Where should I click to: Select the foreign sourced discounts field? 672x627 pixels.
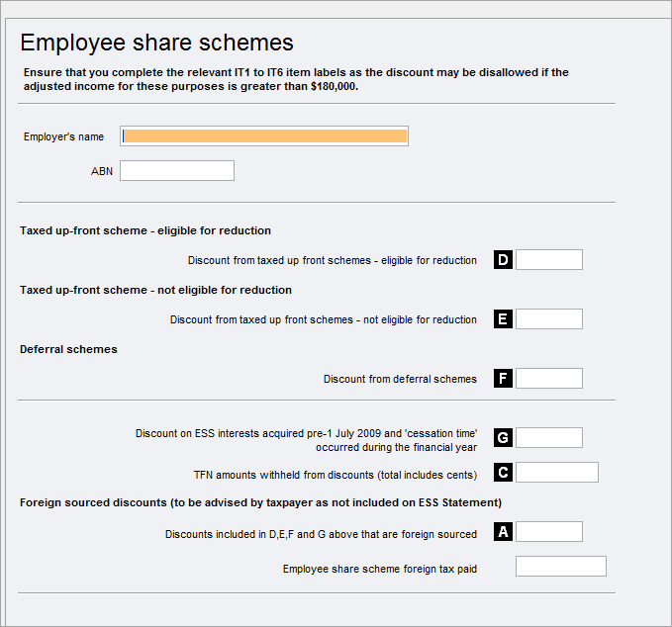[549, 532]
